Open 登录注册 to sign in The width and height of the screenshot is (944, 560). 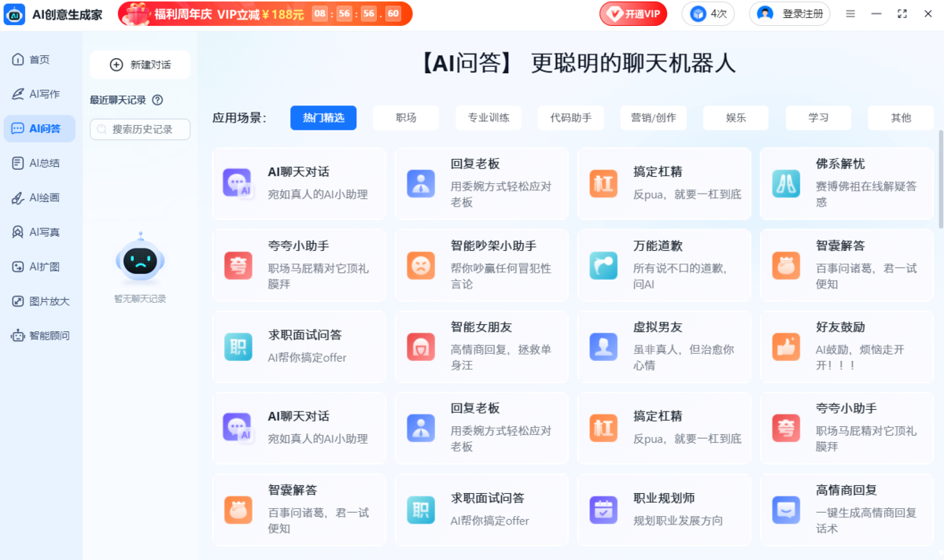click(x=790, y=13)
